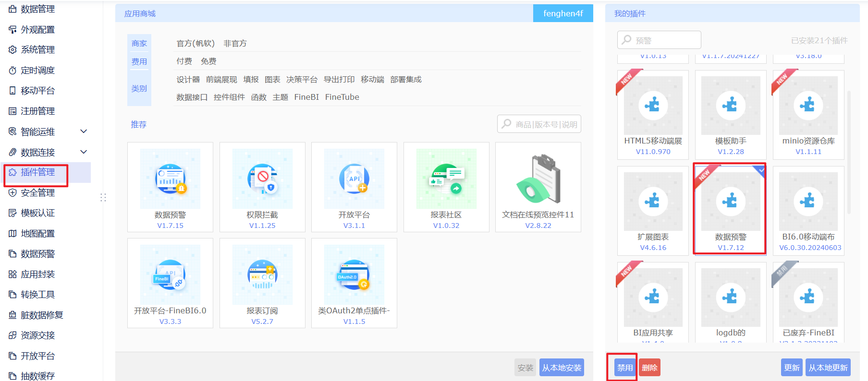Click the 智能运维 icon
The height and width of the screenshot is (381, 868).
pos(13,131)
